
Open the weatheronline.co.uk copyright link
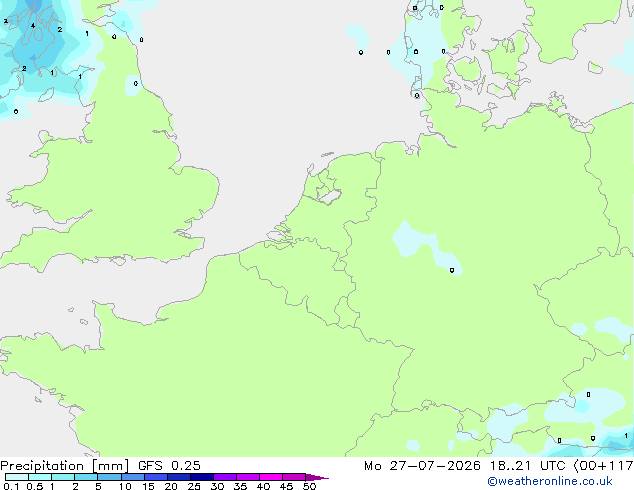click(550, 481)
